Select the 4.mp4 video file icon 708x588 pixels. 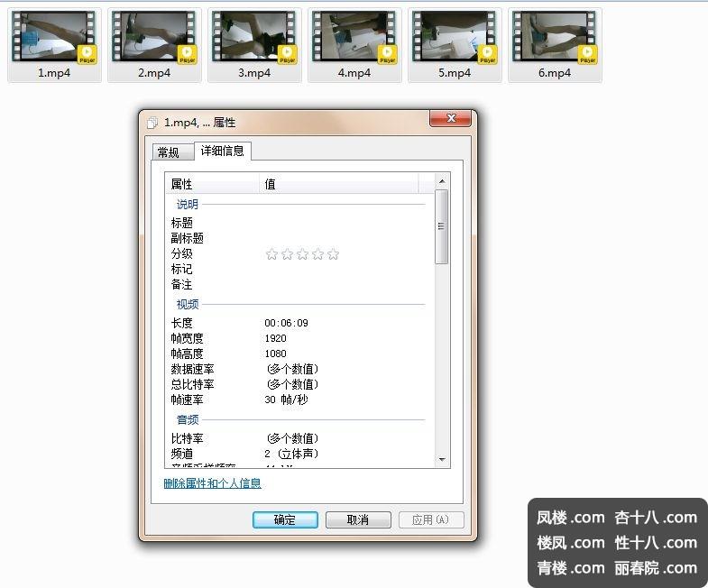click(354, 38)
